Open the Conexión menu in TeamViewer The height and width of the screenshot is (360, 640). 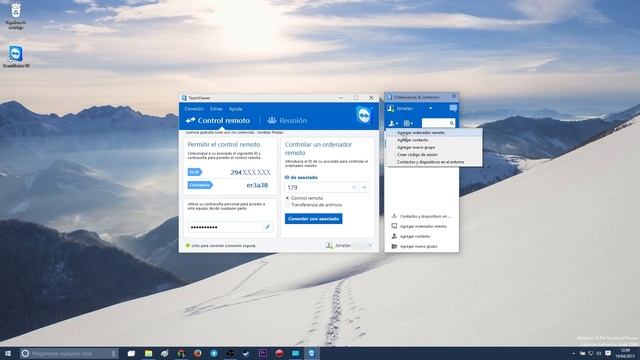[x=194, y=109]
